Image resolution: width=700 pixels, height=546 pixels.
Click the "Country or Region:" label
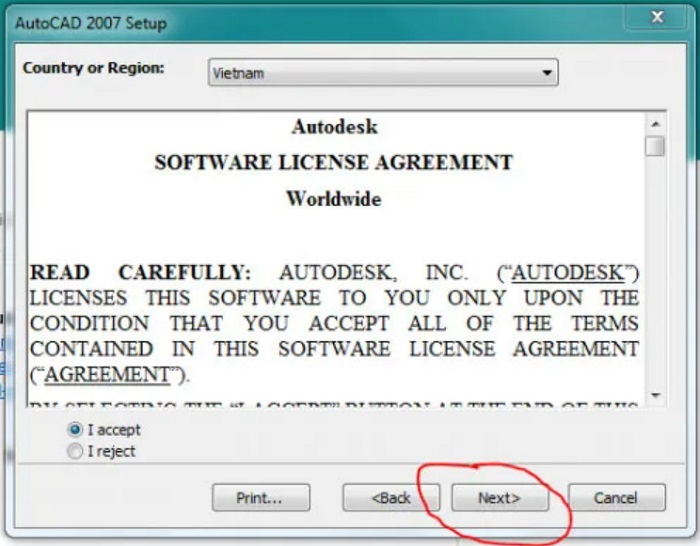pyautogui.click(x=94, y=68)
